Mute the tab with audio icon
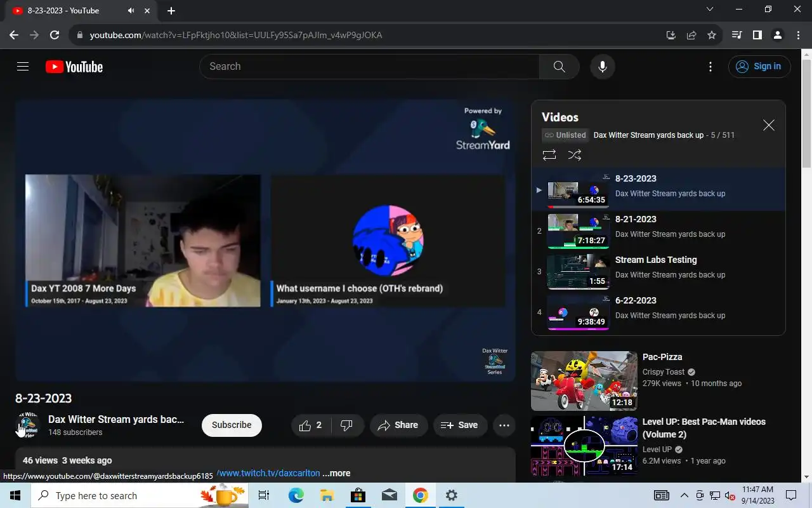Screen dimensions: 812x508 131,11
